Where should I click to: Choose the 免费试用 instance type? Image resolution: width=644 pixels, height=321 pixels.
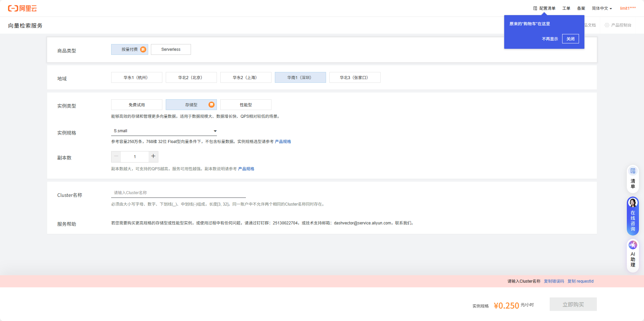point(136,105)
